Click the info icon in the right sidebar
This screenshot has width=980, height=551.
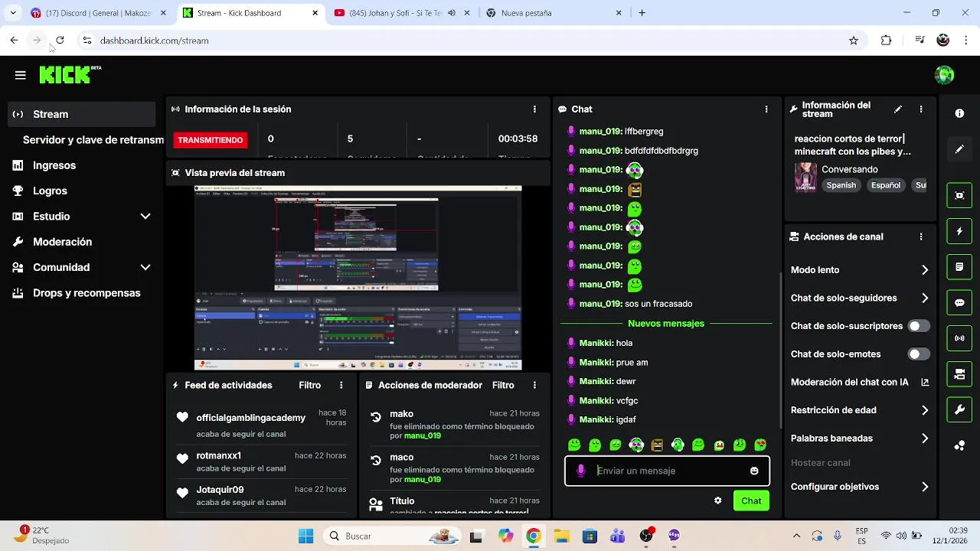click(x=959, y=113)
